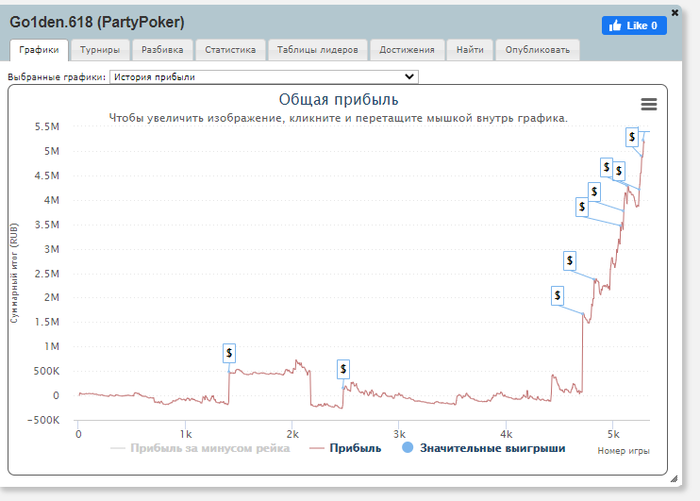Click the window resize grip in the corner
This screenshot has width=700, height=501.
(x=674, y=479)
